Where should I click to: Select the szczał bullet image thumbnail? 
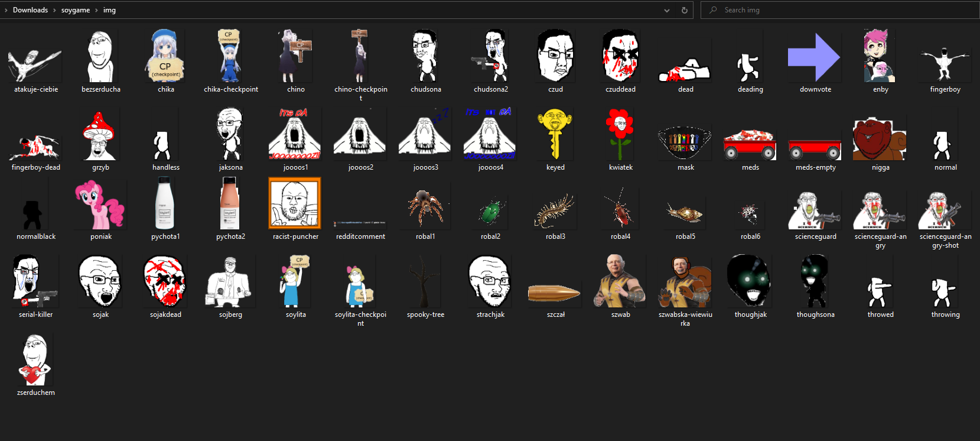pyautogui.click(x=554, y=293)
